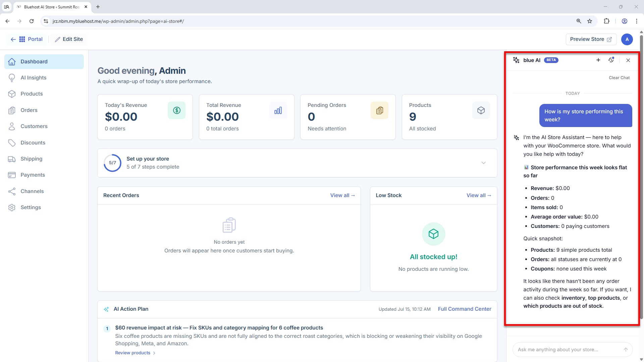Click Today's Revenue dollar icon
644x362 pixels.
[177, 110]
